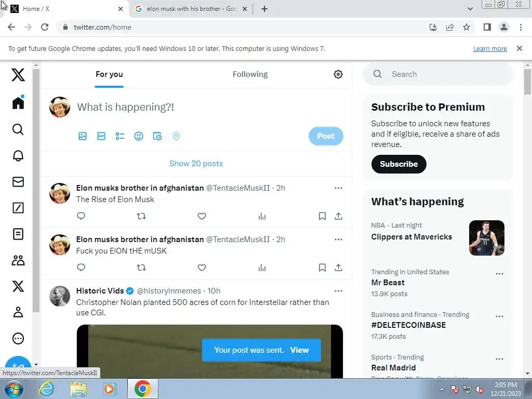Image resolution: width=532 pixels, height=399 pixels.
Task: Click Show 20 posts link
Action: click(196, 164)
